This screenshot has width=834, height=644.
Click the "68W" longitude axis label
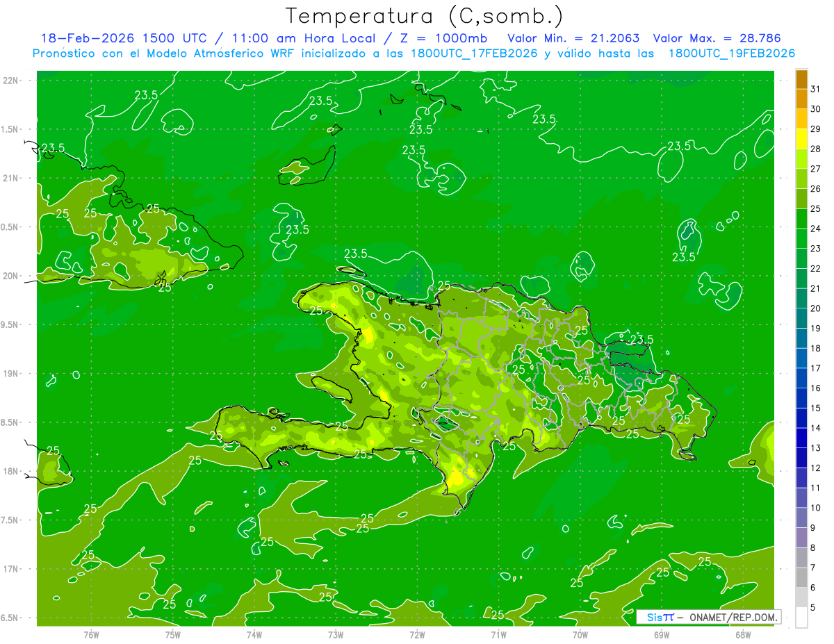click(742, 634)
